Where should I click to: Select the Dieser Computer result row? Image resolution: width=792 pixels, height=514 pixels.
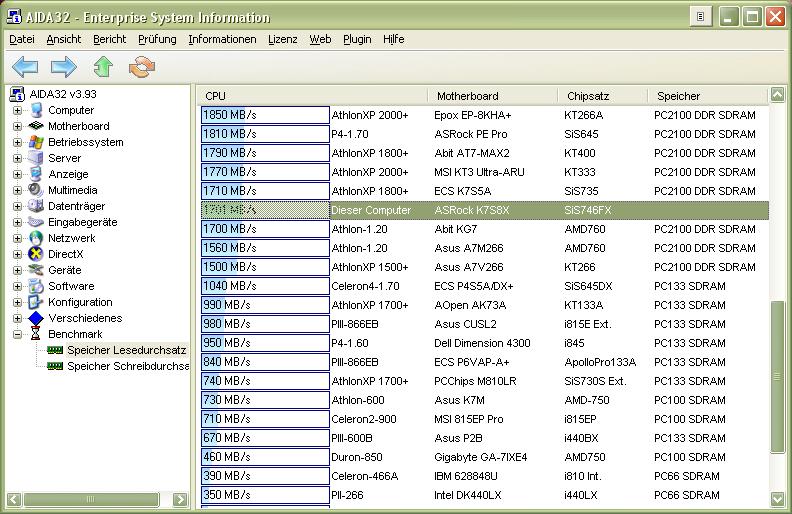(485, 210)
